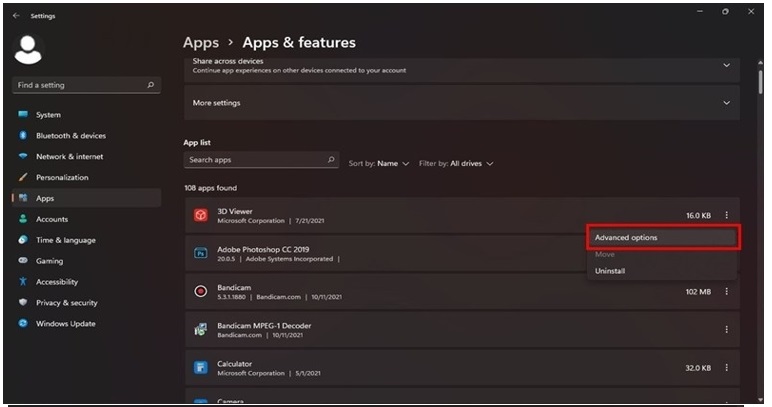Screen dimensions: 772x407
Task: Click the Bandicam app icon
Action: click(200, 291)
